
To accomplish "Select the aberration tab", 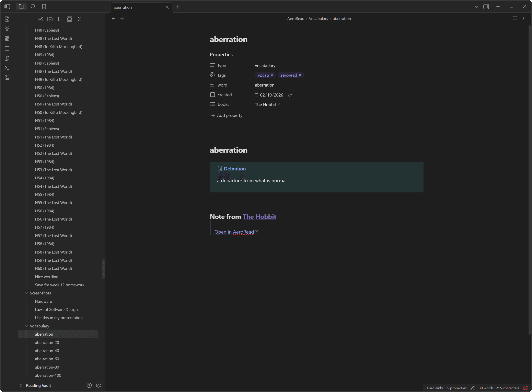I will coord(133,7).
